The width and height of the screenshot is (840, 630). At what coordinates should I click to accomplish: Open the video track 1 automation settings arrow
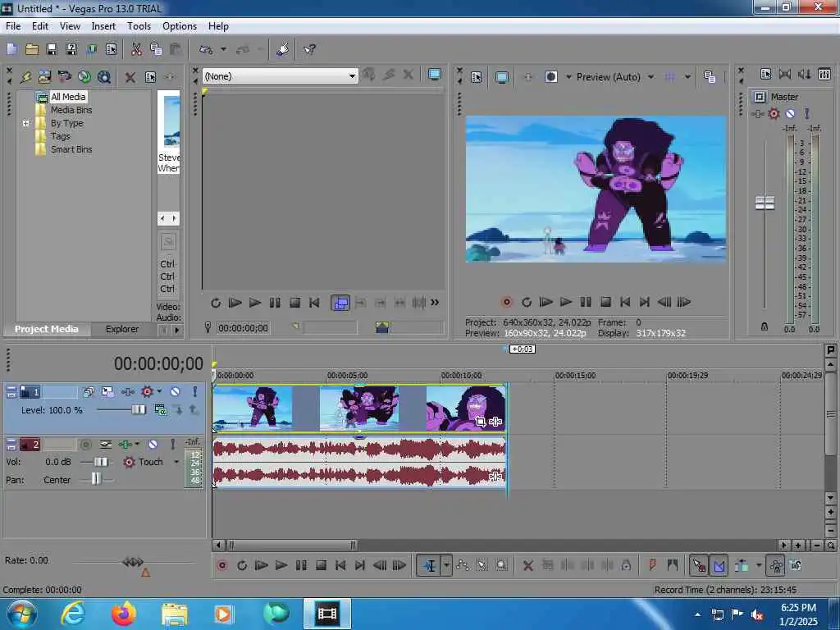160,391
